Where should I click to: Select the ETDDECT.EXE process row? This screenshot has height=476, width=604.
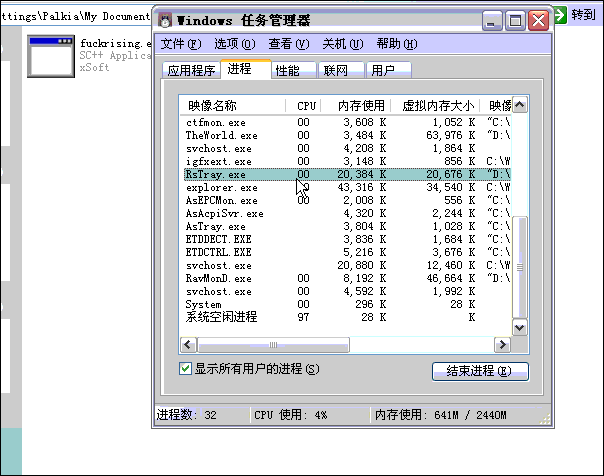(347, 240)
